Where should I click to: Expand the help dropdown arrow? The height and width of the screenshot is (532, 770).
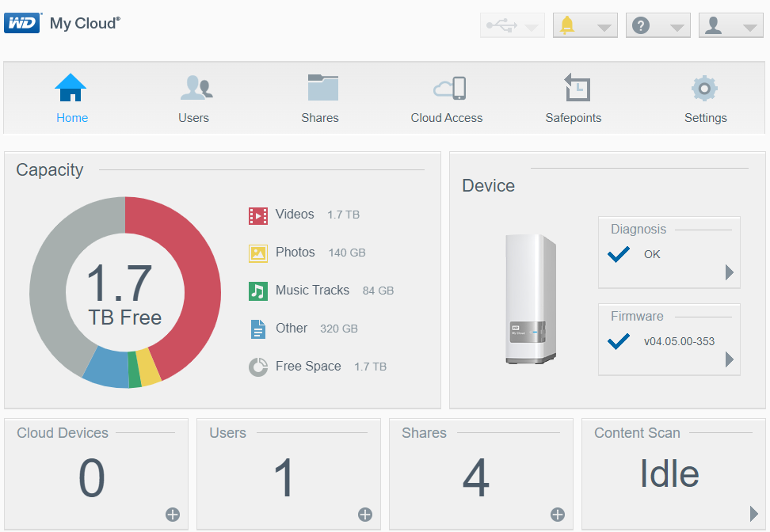click(677, 28)
